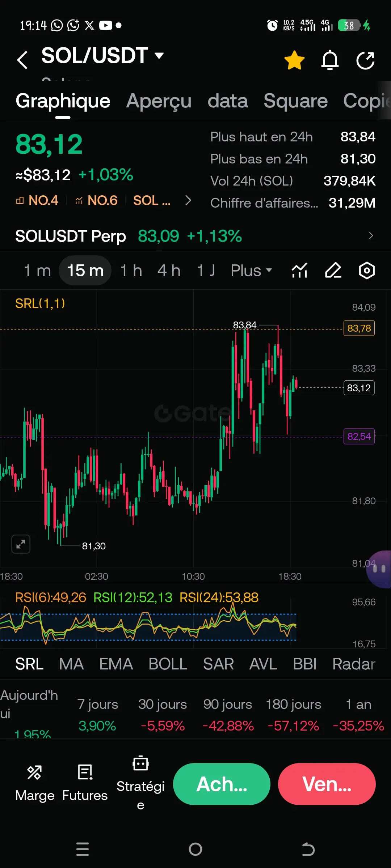Screen dimensions: 391x868
Task: Expand the chart to fullscreen
Action: point(21,544)
